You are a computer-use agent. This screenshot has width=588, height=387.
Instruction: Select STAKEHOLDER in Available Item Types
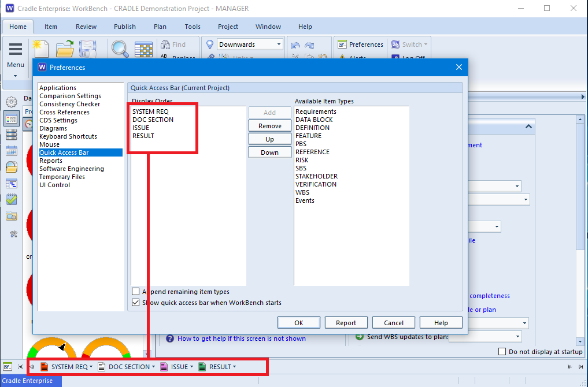tap(316, 176)
